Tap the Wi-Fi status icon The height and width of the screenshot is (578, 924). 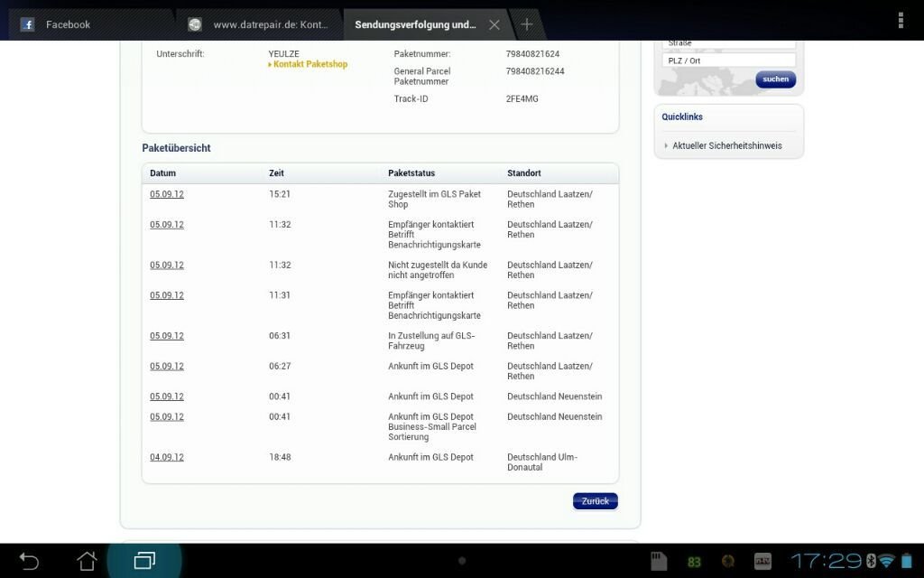[886, 561]
